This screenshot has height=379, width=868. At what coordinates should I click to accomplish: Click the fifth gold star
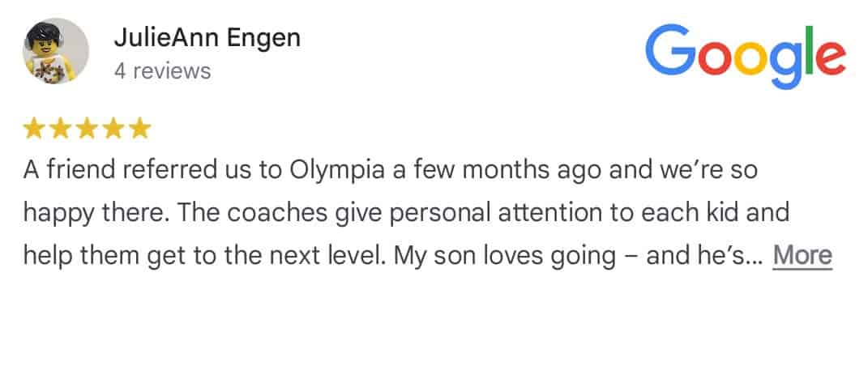140,128
